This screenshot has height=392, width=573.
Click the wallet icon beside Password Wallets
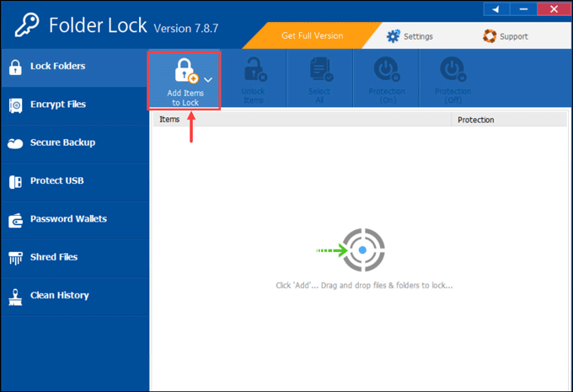[15, 220]
